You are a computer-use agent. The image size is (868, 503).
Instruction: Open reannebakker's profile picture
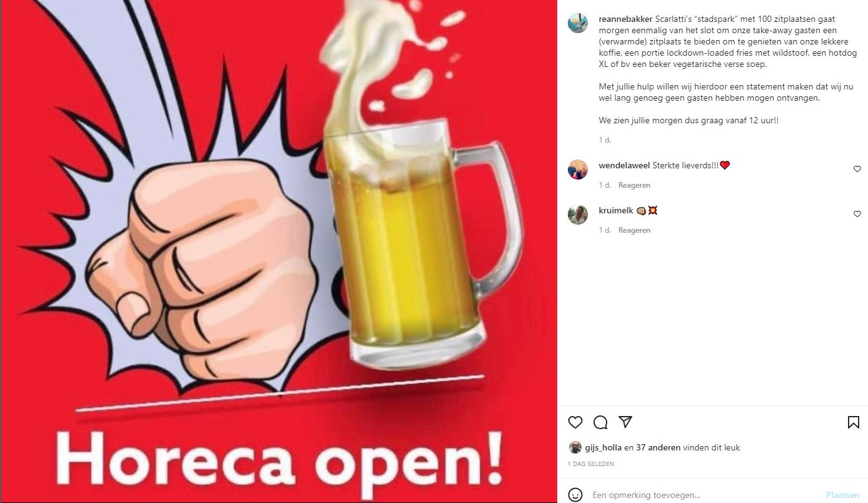(x=578, y=23)
